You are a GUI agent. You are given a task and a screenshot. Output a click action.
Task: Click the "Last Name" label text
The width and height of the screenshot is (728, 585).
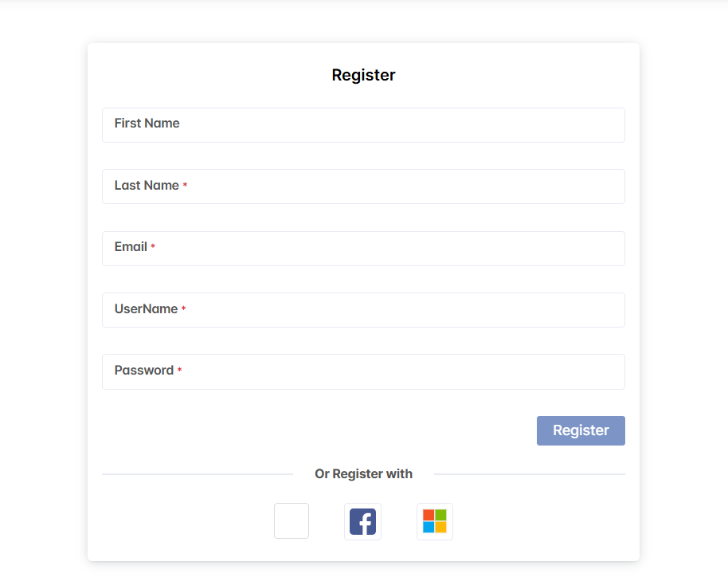click(x=147, y=186)
